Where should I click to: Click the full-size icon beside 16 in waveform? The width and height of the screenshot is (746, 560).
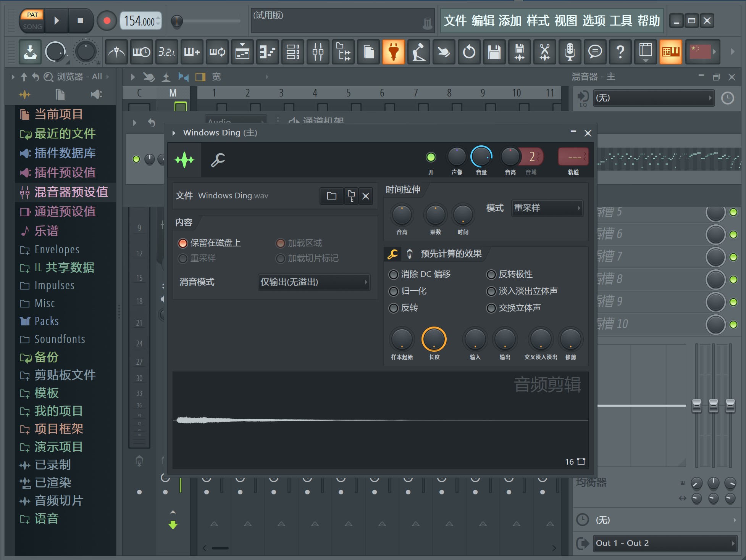[x=581, y=461]
